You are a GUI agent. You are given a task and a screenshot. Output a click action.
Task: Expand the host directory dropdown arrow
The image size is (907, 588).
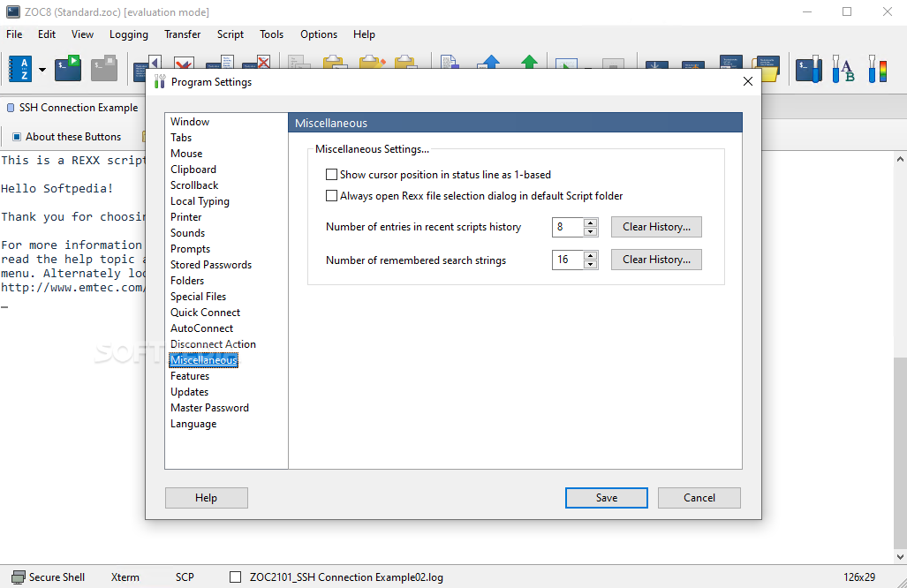click(x=42, y=70)
